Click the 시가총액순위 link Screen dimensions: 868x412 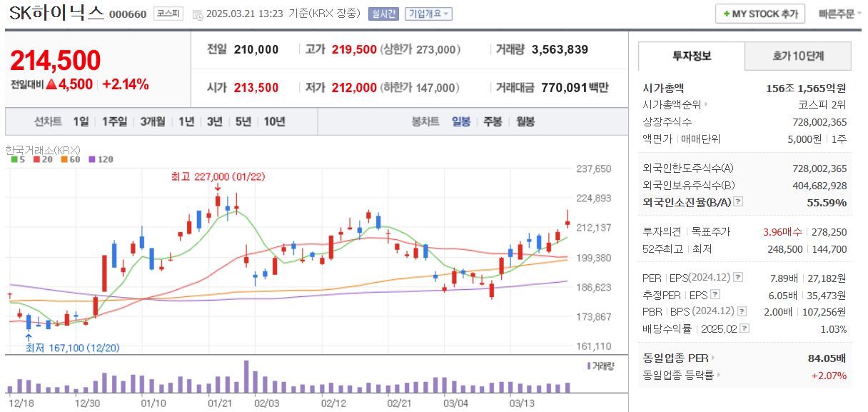(672, 105)
